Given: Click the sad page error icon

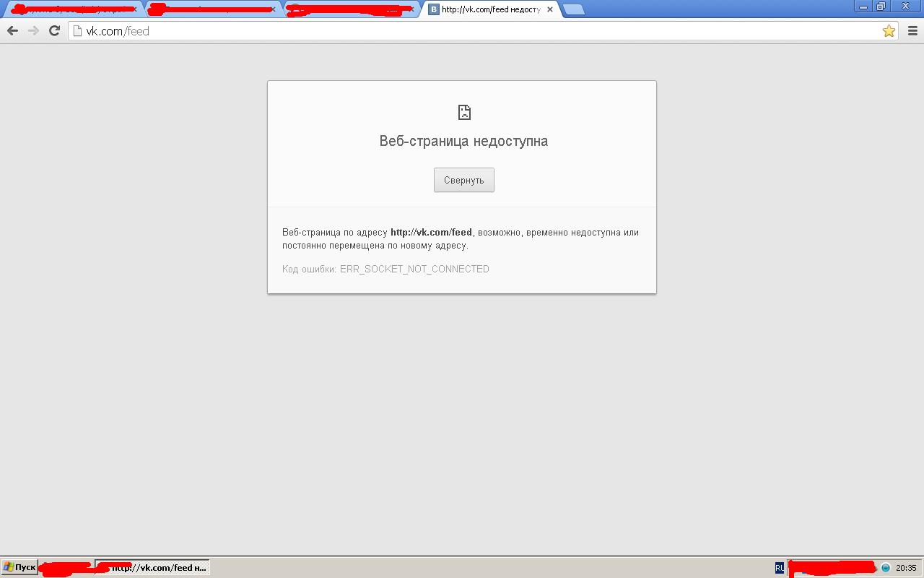Looking at the screenshot, I should tap(464, 112).
